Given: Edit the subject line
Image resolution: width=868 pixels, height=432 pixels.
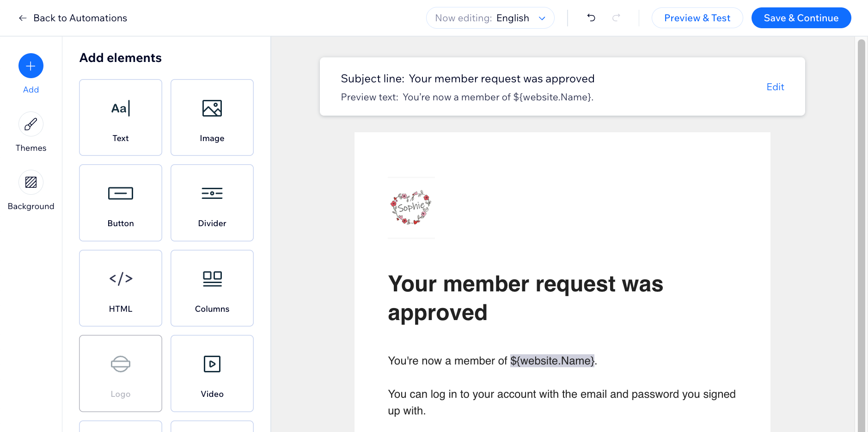Looking at the screenshot, I should coord(775,86).
